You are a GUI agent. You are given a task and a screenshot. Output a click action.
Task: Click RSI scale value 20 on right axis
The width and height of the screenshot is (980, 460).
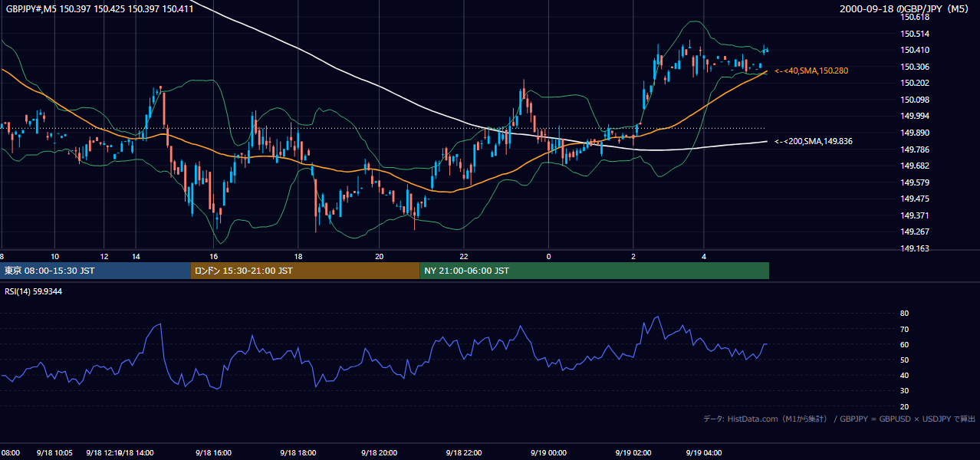[904, 406]
